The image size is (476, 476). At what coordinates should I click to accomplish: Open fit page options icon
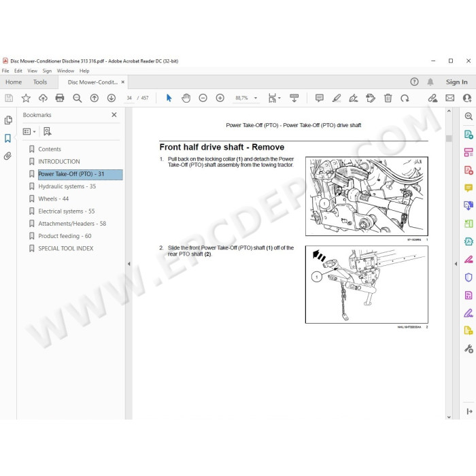274,98
